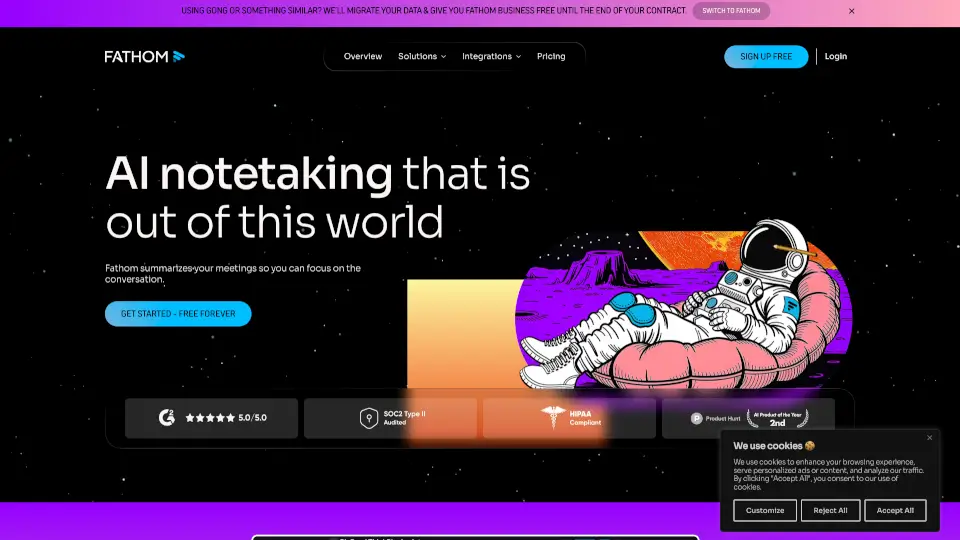The height and width of the screenshot is (540, 960).
Task: Expand the Integrations dropdown menu
Action: (x=491, y=57)
